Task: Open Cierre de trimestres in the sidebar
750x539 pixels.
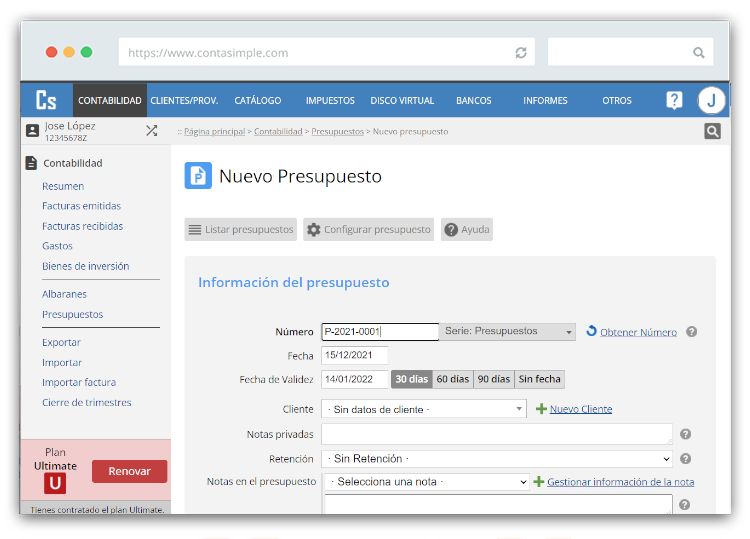Action: click(x=87, y=402)
